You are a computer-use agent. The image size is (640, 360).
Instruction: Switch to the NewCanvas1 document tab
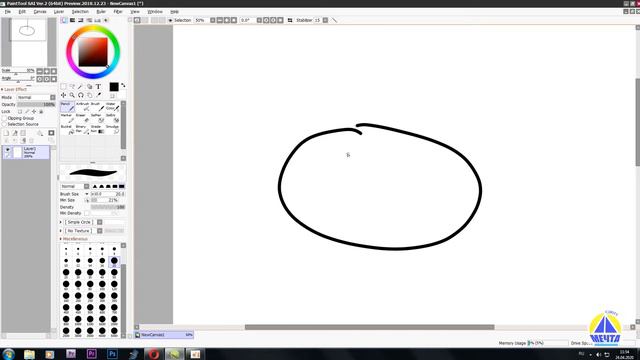click(x=164, y=335)
